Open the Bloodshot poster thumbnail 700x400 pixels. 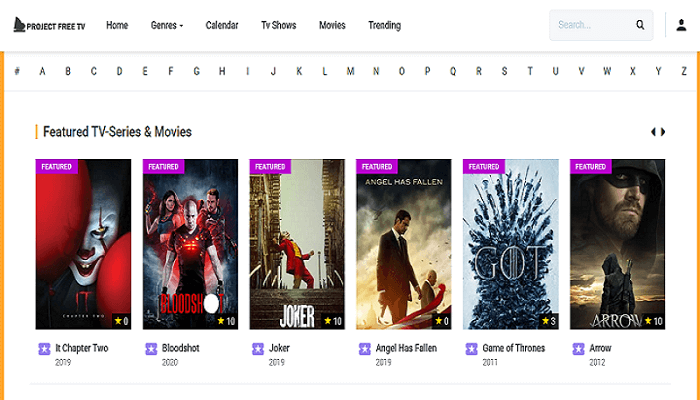point(190,244)
